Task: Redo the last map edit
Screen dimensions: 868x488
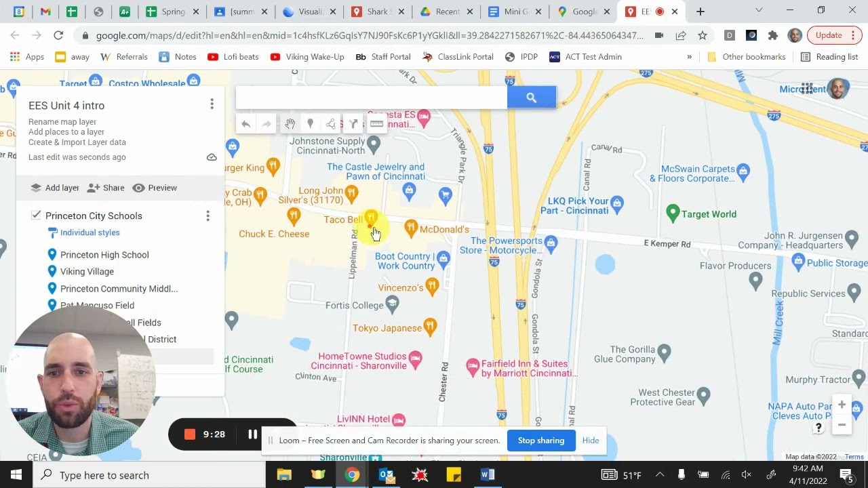Action: [267, 124]
